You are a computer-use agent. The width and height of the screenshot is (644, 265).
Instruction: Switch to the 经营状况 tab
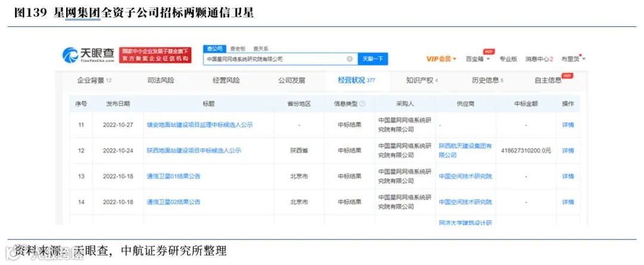click(x=357, y=81)
